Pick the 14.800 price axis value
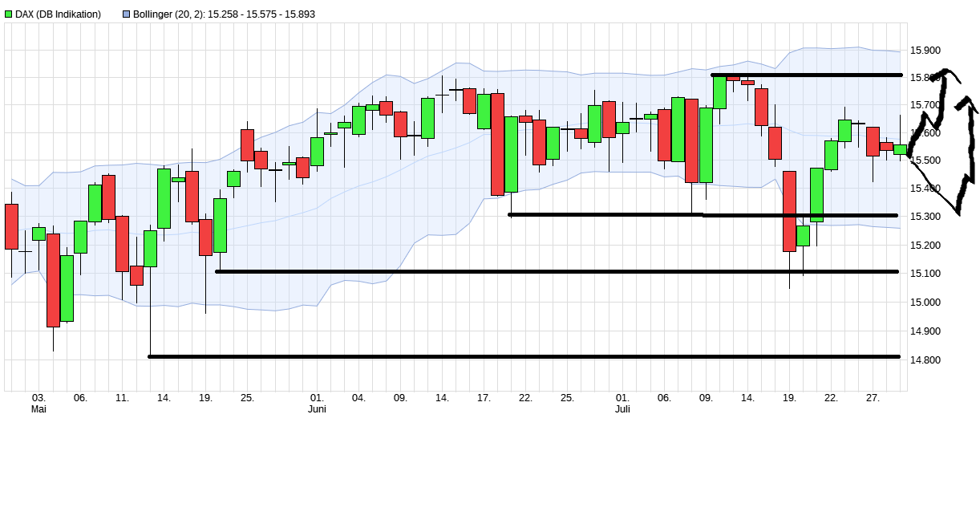Screen dimensions: 980x520 [x=926, y=360]
